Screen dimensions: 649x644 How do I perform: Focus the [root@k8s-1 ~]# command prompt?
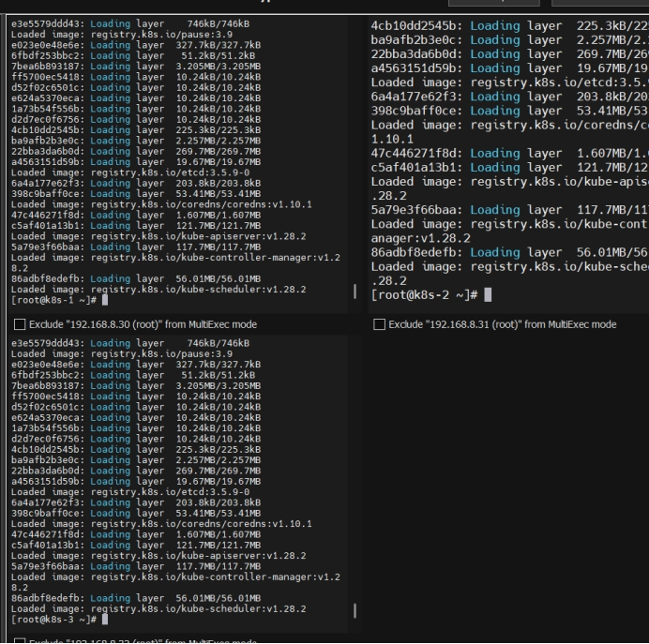tap(60, 300)
